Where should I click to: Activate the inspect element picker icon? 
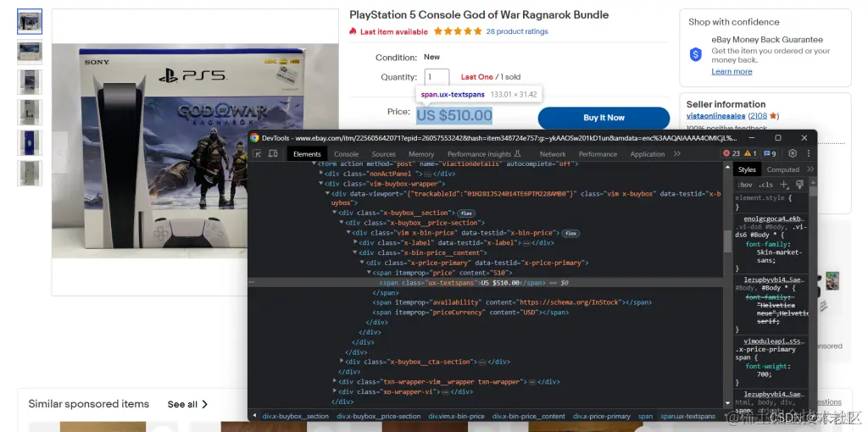(258, 154)
